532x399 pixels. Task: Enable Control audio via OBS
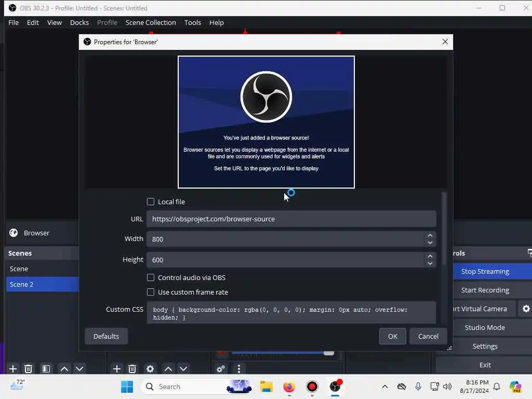click(x=151, y=277)
